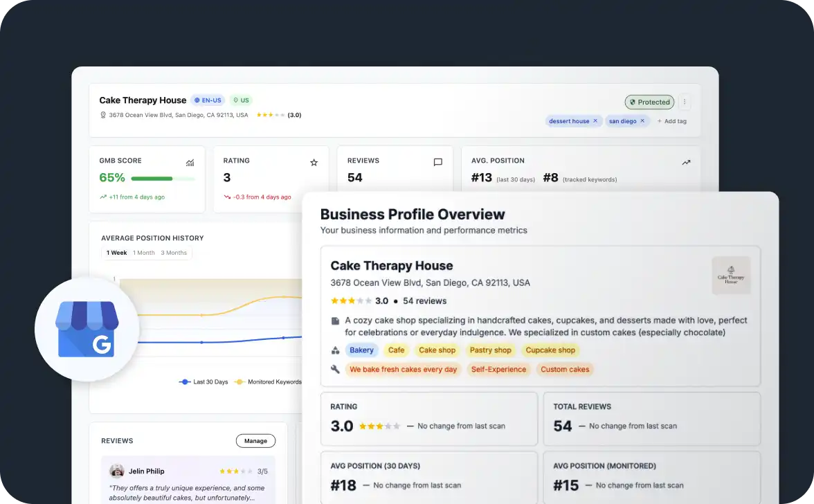Toggle the Last 30 Days chart legend
The width and height of the screenshot is (814, 504).
[203, 381]
